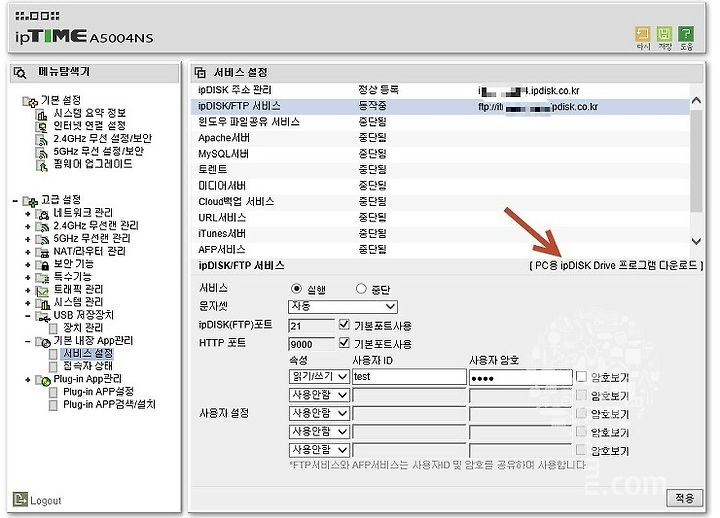Click the Logout link
720x518 pixels.
(45, 501)
